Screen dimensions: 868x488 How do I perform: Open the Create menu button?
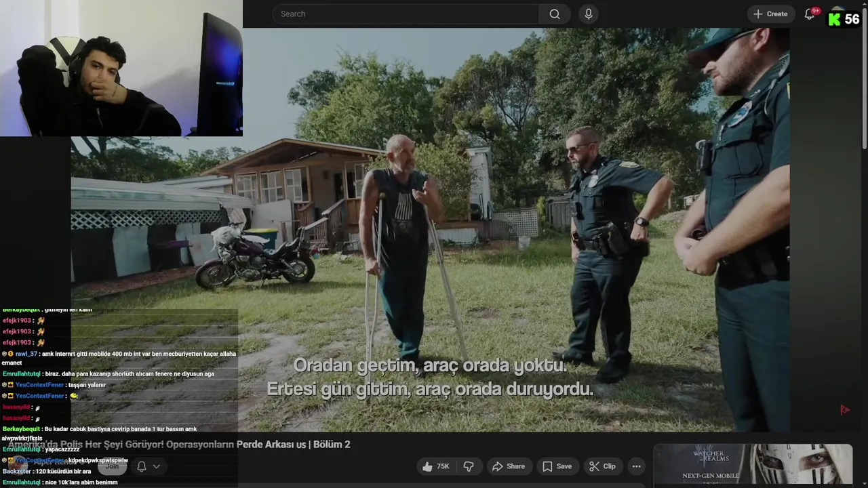[x=771, y=14]
